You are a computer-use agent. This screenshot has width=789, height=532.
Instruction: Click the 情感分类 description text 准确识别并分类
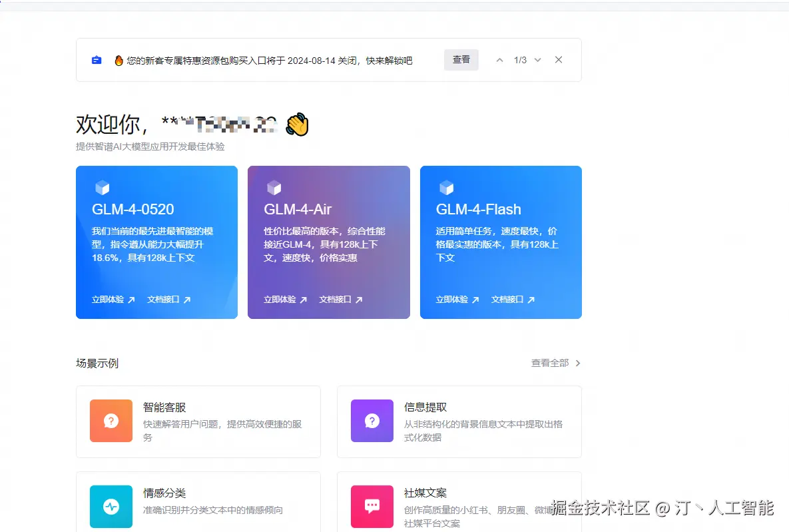coord(213,510)
